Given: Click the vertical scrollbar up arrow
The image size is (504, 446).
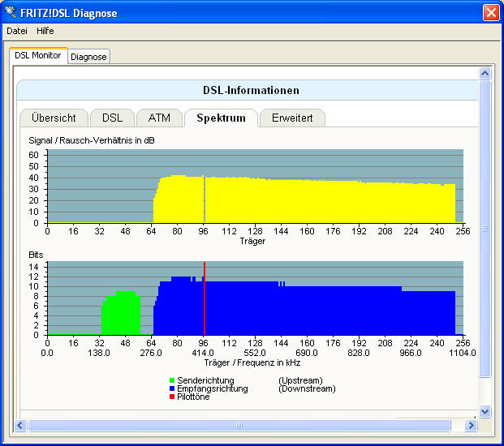Looking at the screenshot, I should tap(485, 74).
